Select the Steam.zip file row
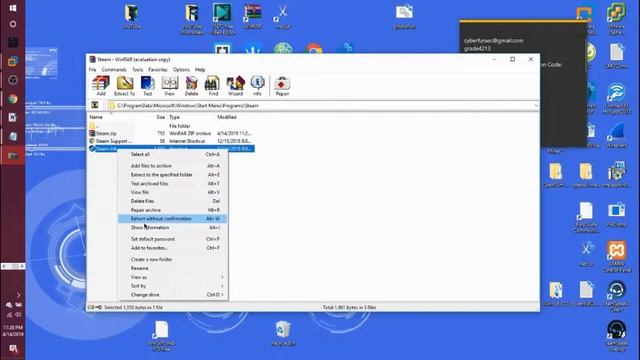Viewport: 640px width, 360px height. point(171,133)
